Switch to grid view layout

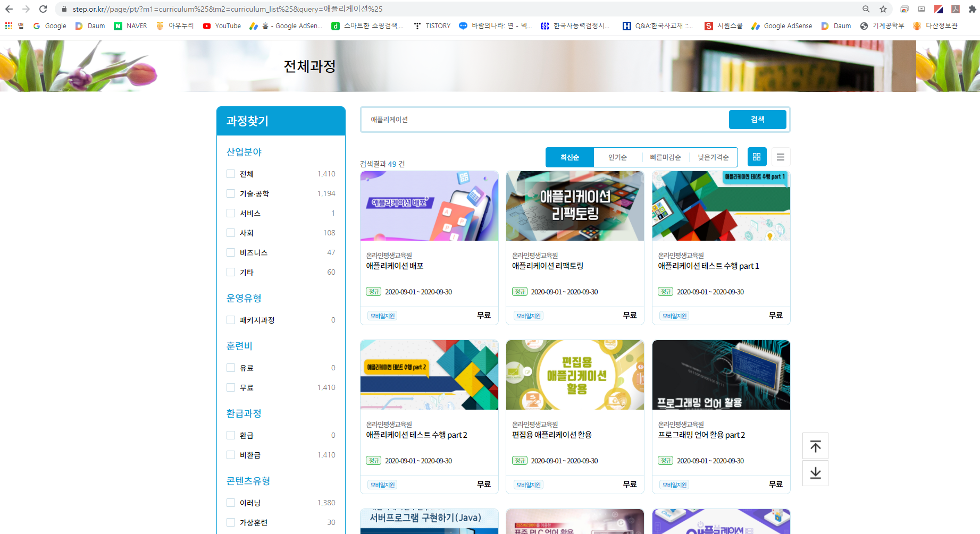pyautogui.click(x=757, y=157)
